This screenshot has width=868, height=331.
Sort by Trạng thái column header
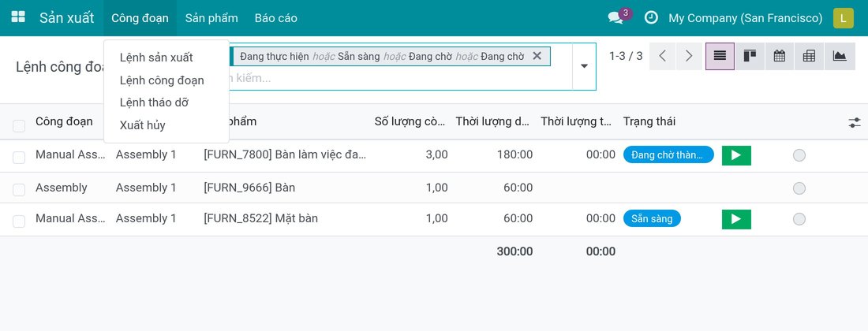pos(649,121)
